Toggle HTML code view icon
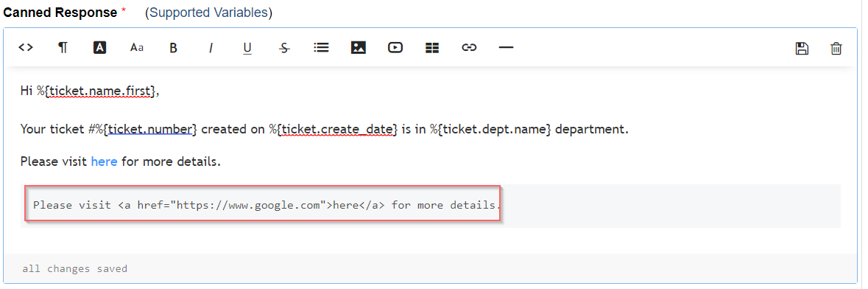 tap(26, 48)
